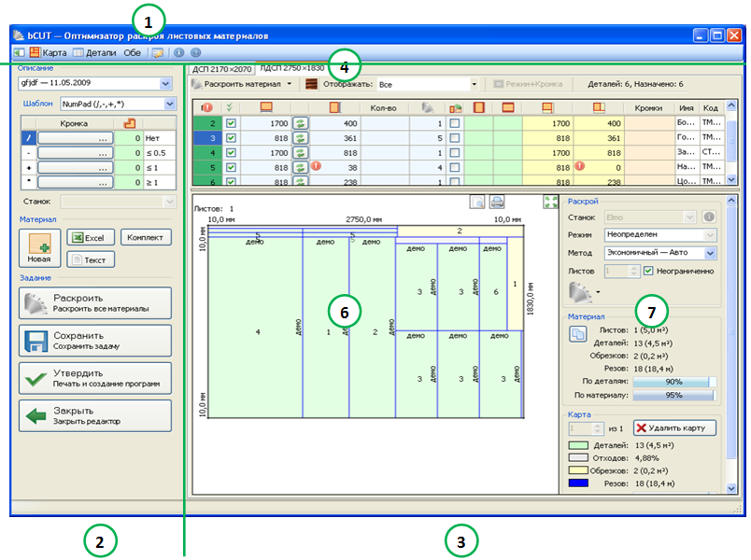Click Удалить карту button
751x560 pixels.
point(674,427)
